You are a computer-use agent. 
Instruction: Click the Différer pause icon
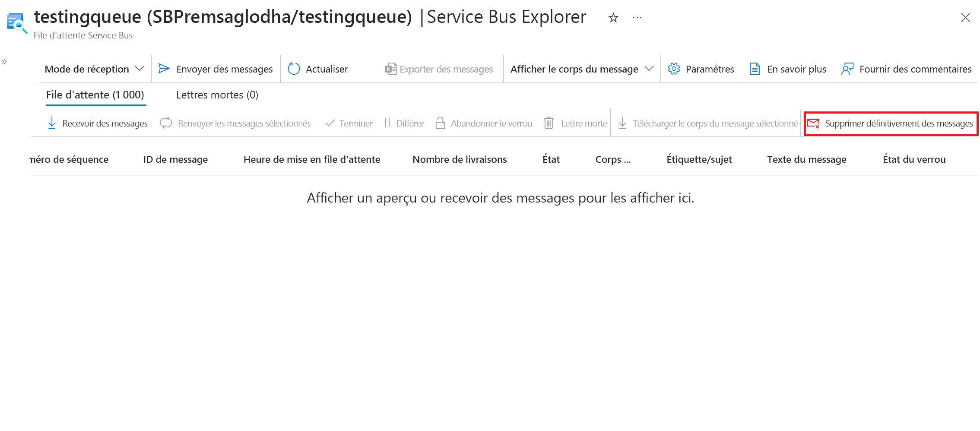(x=387, y=123)
